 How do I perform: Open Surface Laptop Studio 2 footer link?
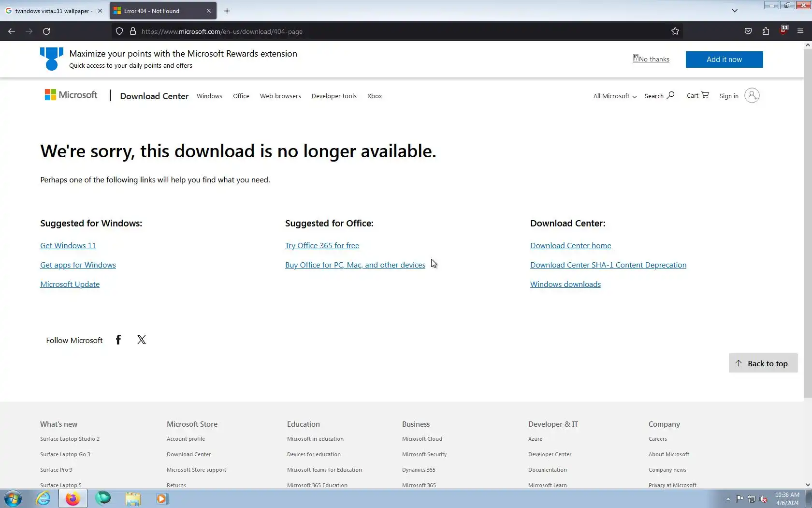pos(70,439)
